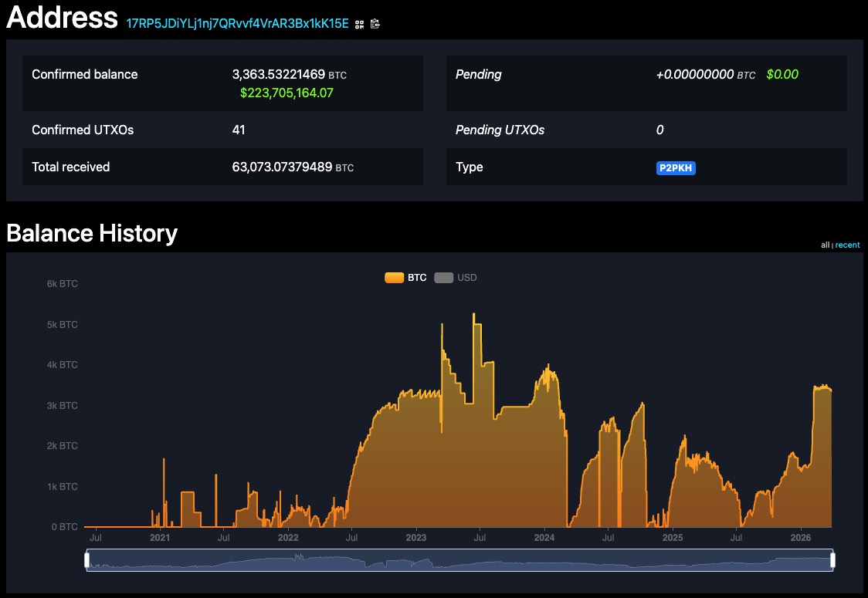Switch balance history to all
Screen dimensions: 868x598
tap(825, 245)
